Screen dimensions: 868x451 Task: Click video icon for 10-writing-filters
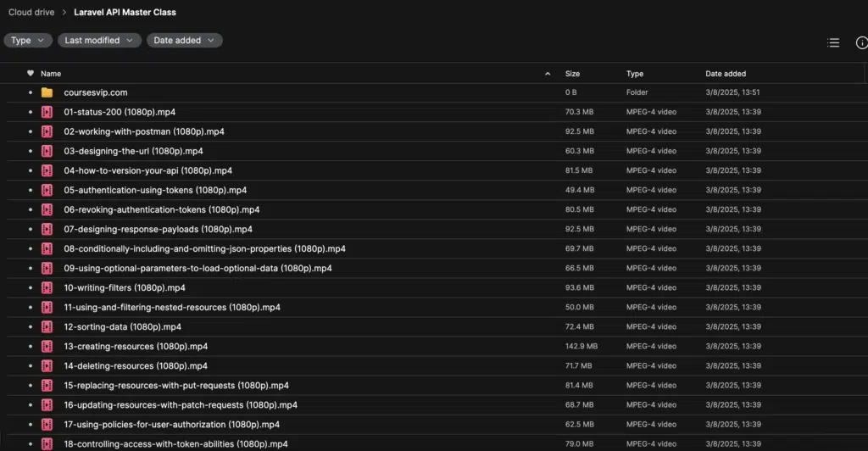pyautogui.click(x=47, y=287)
